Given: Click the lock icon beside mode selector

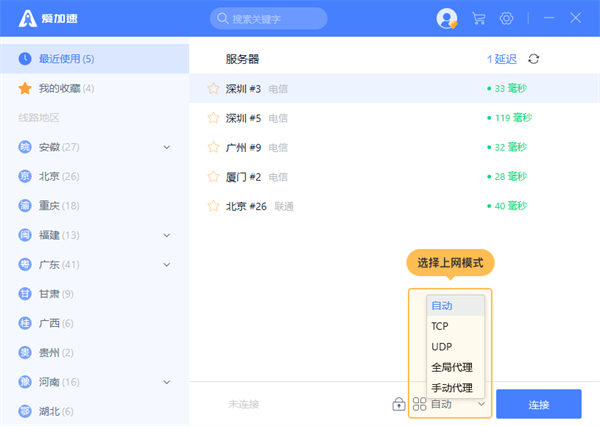Looking at the screenshot, I should point(399,404).
